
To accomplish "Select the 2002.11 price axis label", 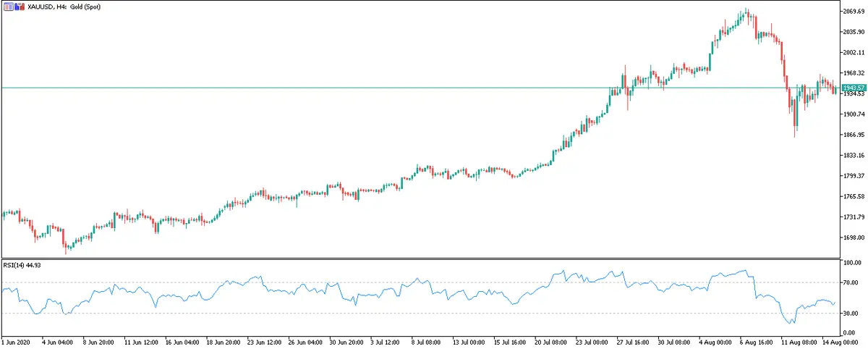I will (x=853, y=53).
